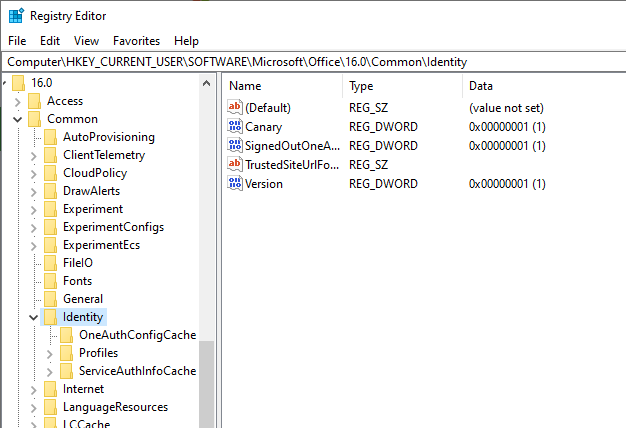Expand the CloudPolicy key
Image resolution: width=626 pixels, height=428 pixels.
point(34,174)
